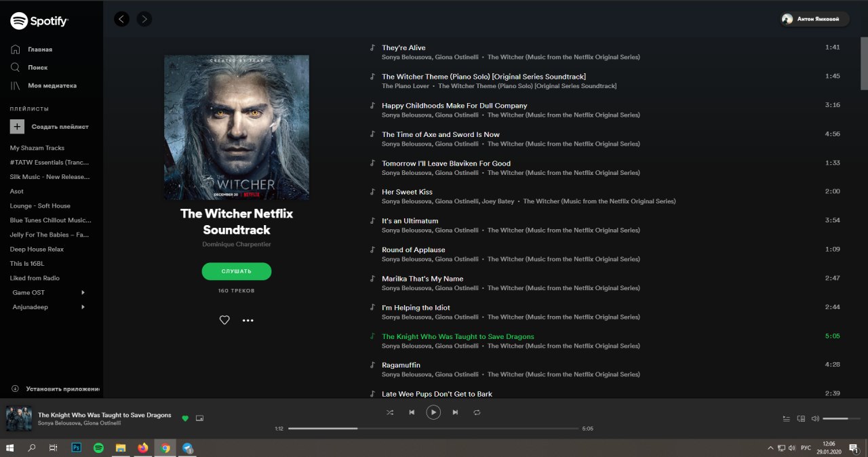Open Lounge - Soft House playlist

click(40, 206)
